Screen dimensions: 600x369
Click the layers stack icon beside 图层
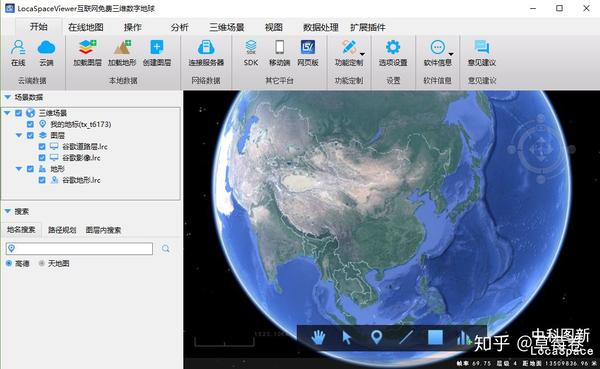pyautogui.click(x=42, y=135)
